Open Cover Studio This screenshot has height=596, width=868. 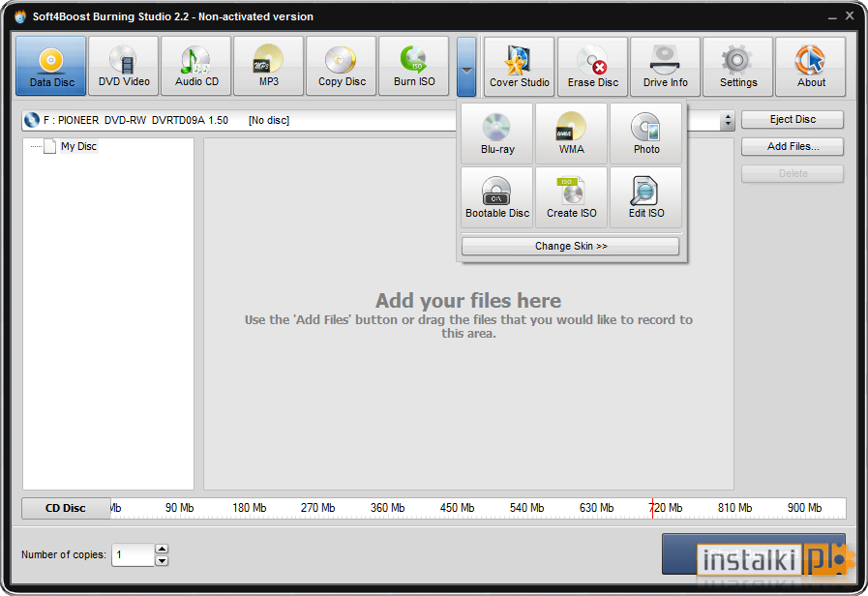(520, 67)
